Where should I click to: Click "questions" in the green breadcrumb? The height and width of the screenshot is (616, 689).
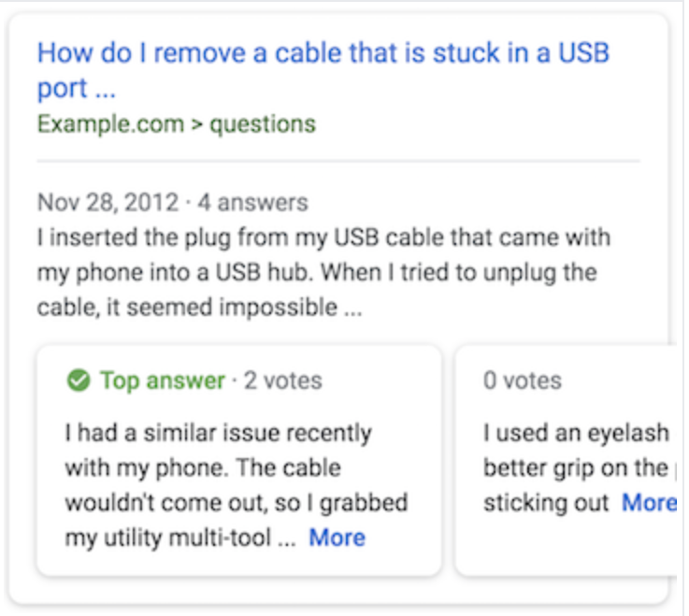[x=263, y=124]
